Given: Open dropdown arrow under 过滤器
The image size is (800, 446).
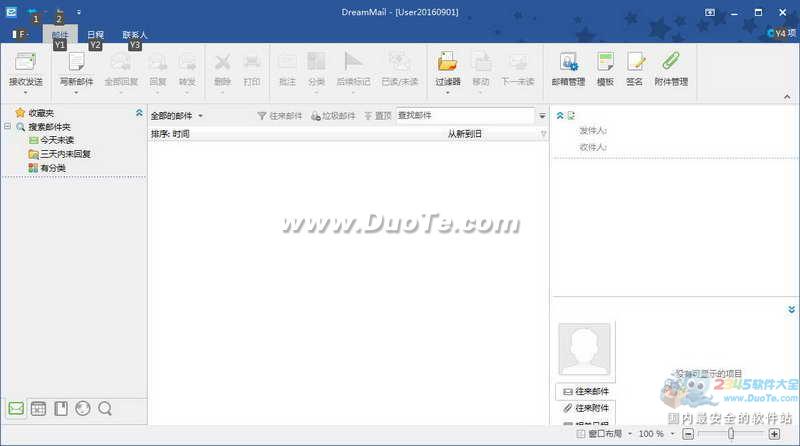Looking at the screenshot, I should [x=447, y=93].
